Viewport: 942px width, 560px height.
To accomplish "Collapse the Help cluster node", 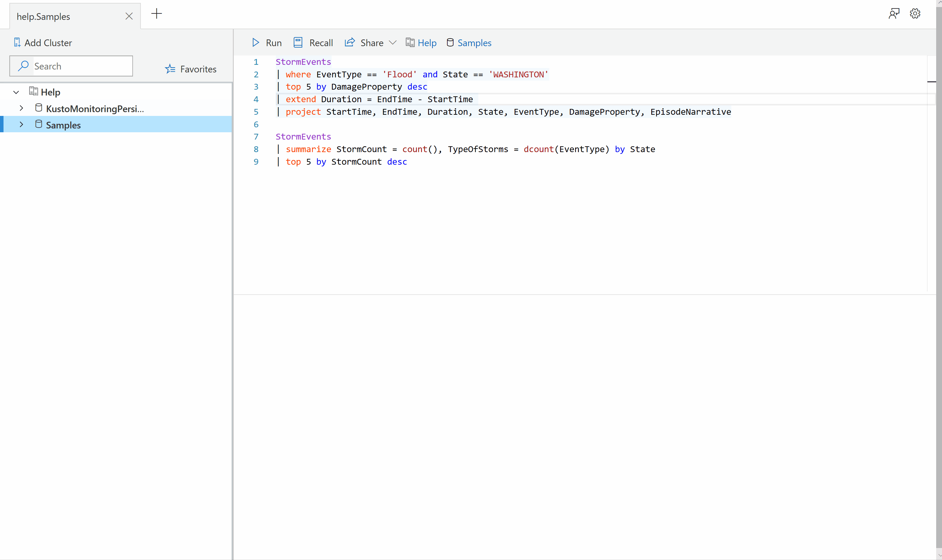I will point(16,92).
